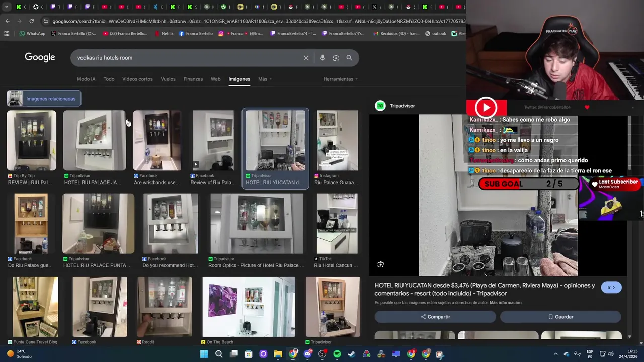This screenshot has height=362, width=644.
Task: Clear the search box with the X icon
Action: (306, 58)
